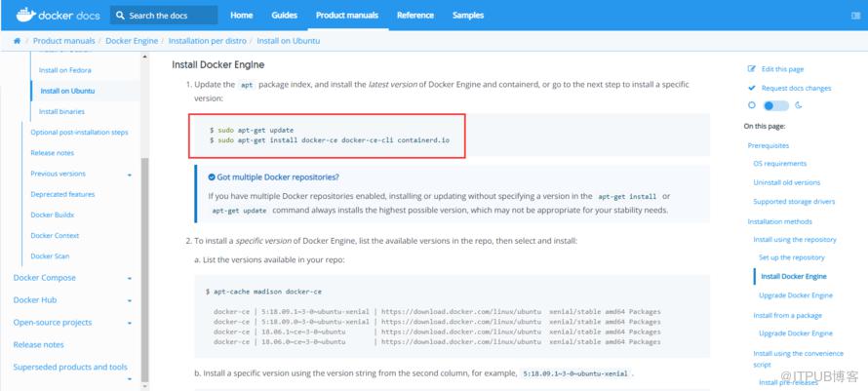The height and width of the screenshot is (391, 868).
Task: Click the Edit this page pencil icon
Action: [x=751, y=69]
